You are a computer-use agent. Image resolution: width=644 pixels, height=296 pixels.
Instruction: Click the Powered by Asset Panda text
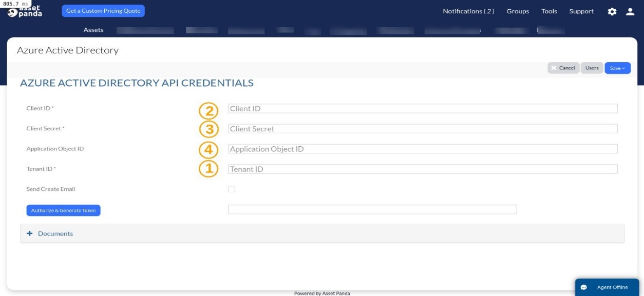pos(322,293)
